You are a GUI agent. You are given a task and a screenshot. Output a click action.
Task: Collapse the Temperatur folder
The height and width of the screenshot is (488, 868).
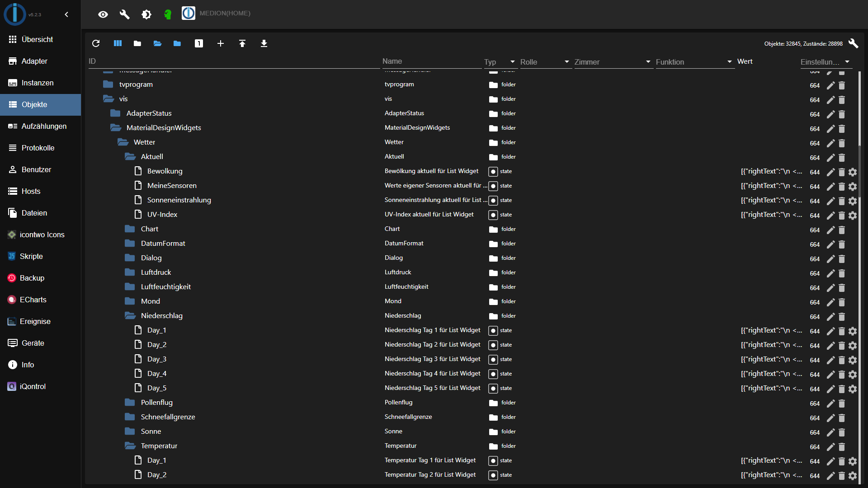(x=130, y=446)
